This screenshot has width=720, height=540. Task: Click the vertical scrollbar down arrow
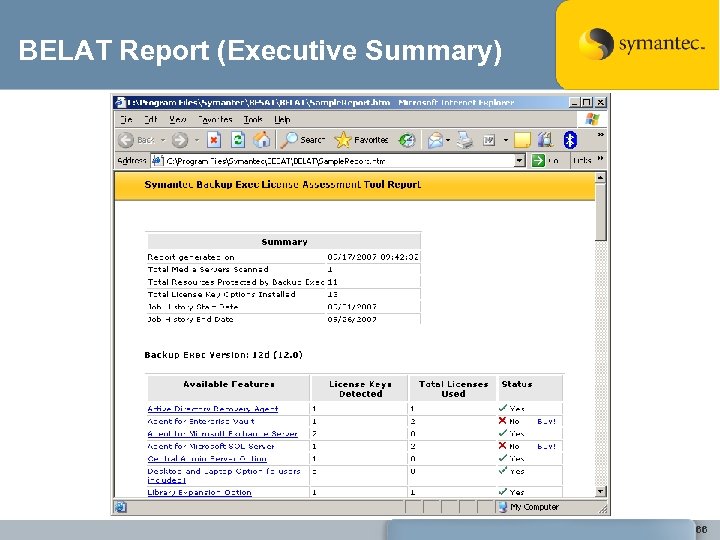tap(601, 491)
